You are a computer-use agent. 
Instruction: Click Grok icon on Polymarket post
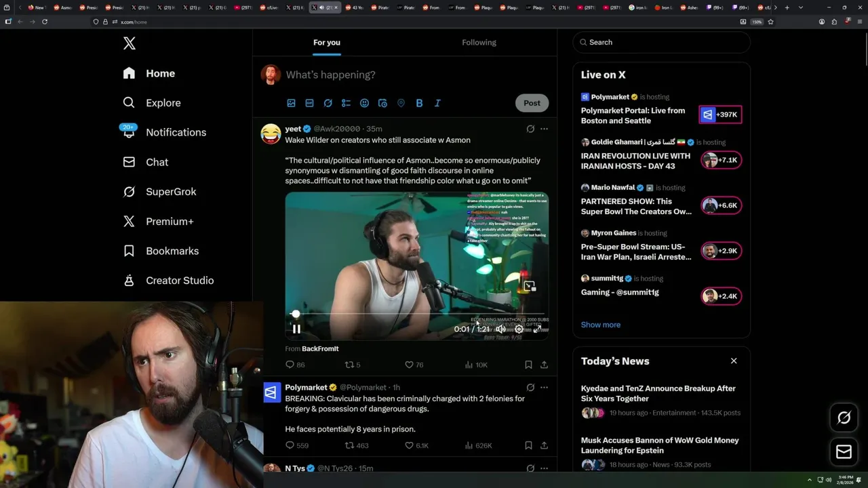(530, 388)
